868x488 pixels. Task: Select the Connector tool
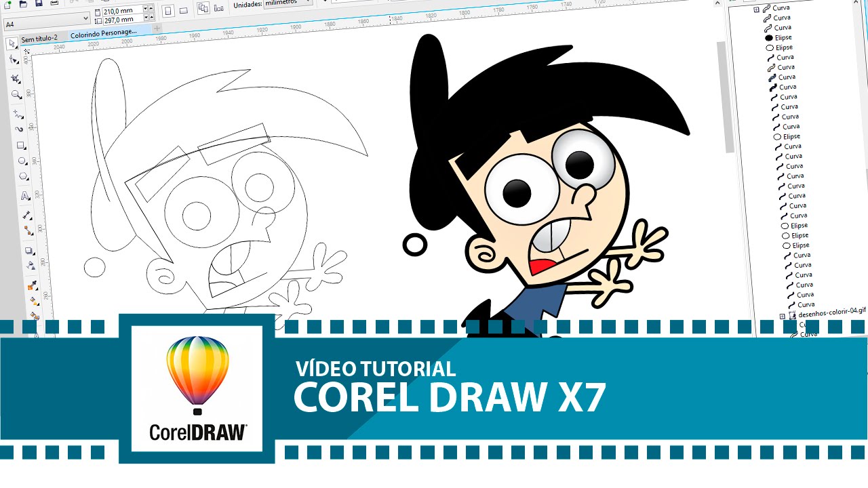(28, 230)
